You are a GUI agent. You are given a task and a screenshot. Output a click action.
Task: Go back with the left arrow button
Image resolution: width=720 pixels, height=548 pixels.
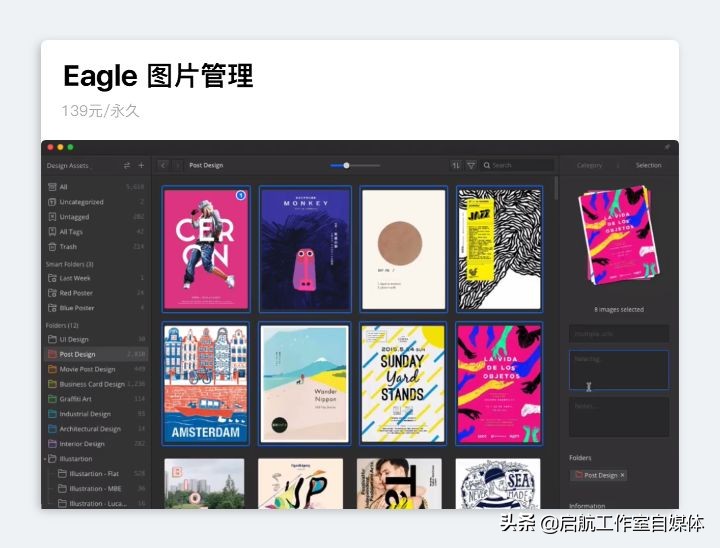[x=163, y=165]
